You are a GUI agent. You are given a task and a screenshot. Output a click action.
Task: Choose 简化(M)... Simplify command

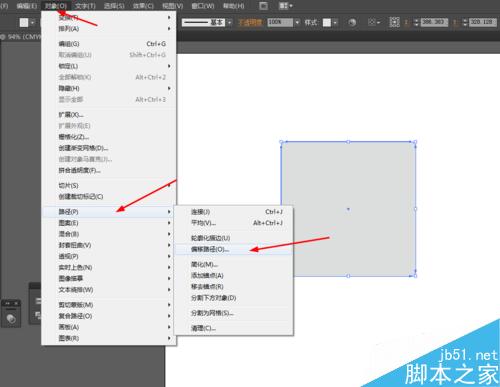coord(234,264)
